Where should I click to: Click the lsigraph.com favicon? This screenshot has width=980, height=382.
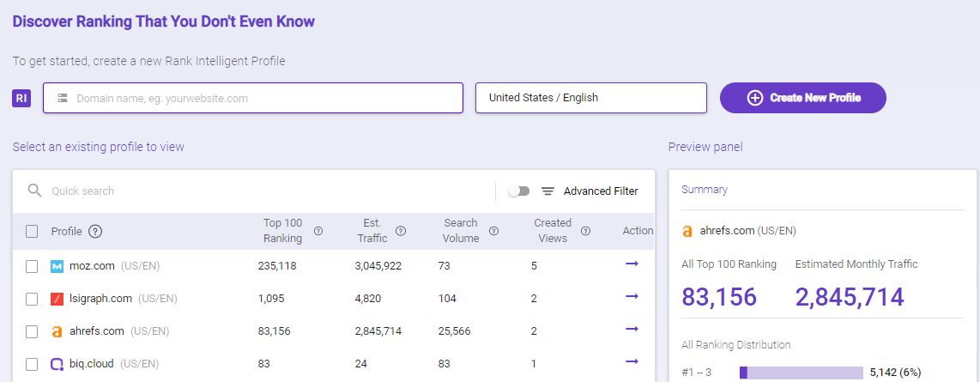(57, 299)
